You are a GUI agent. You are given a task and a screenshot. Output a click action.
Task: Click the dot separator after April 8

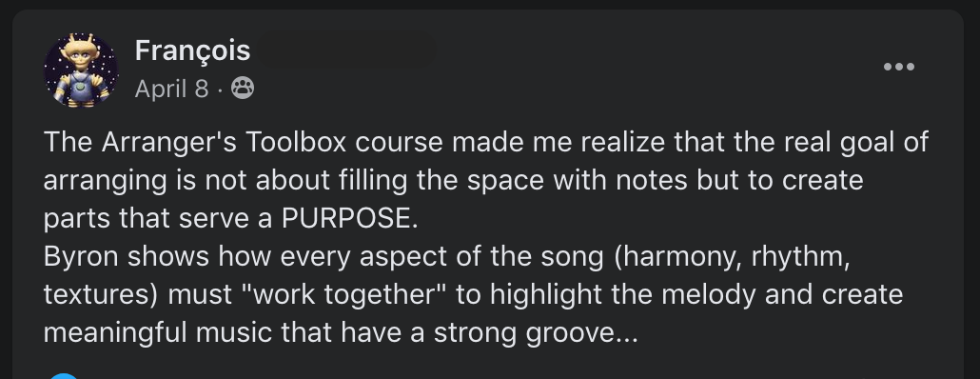pyautogui.click(x=220, y=90)
